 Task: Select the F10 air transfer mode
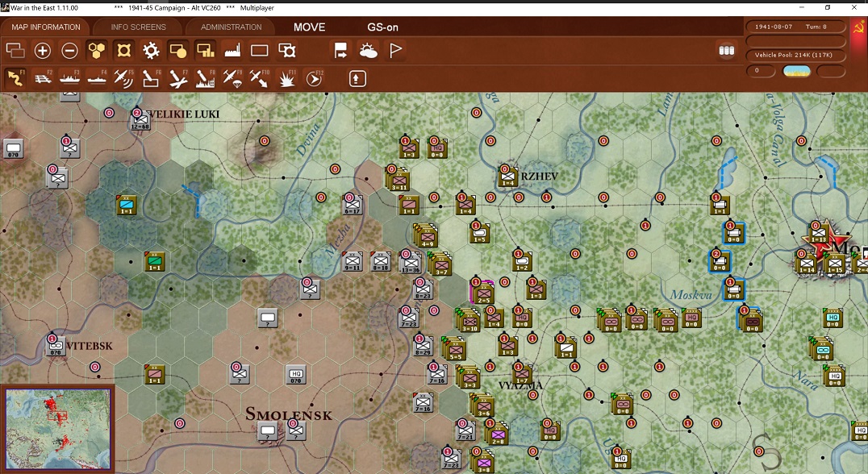tap(259, 78)
